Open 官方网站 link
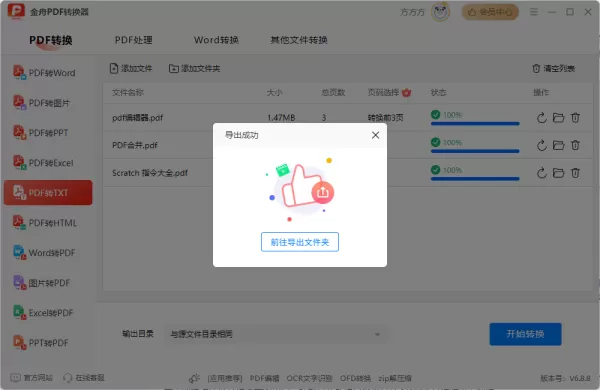The image size is (600, 390). 31,378
